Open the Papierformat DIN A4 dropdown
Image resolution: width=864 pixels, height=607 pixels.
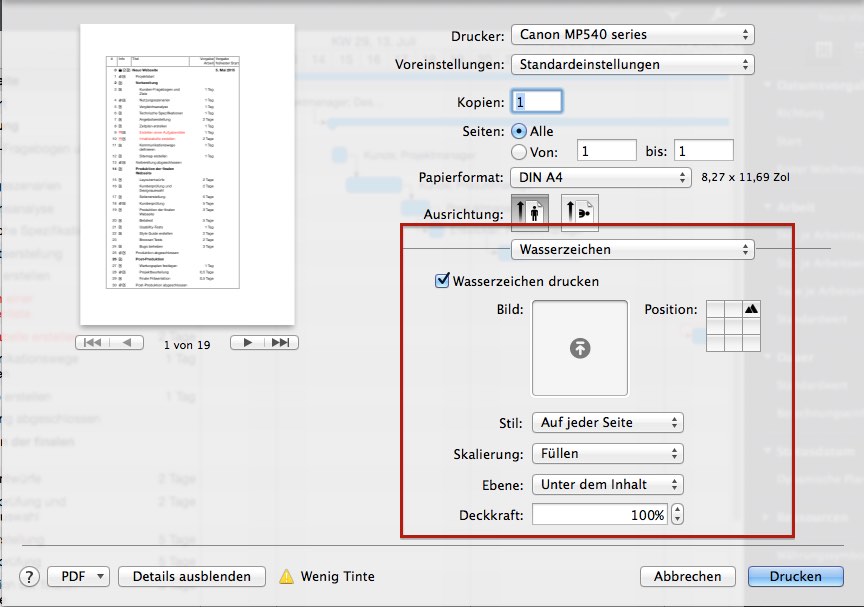tap(601, 177)
